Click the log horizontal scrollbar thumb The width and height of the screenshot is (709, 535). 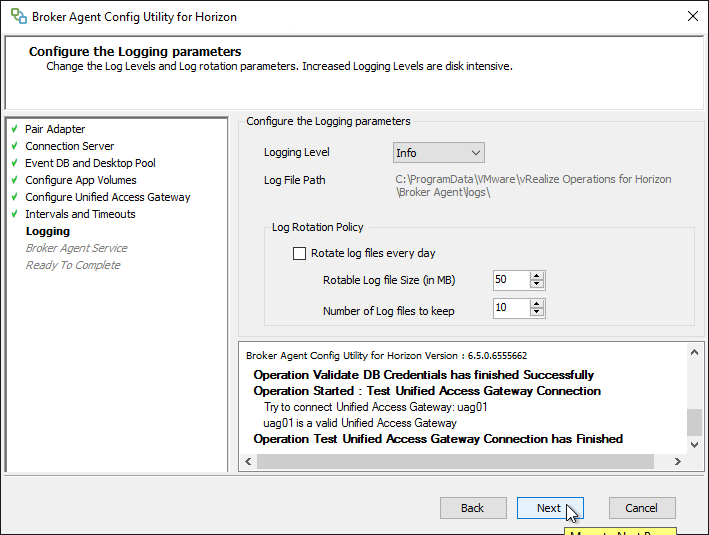(455, 461)
